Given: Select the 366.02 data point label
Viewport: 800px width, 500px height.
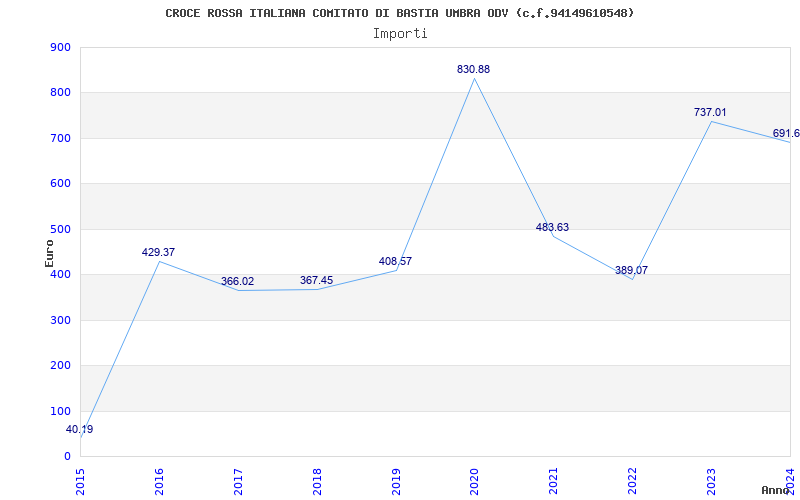Looking at the screenshot, I should [x=237, y=282].
